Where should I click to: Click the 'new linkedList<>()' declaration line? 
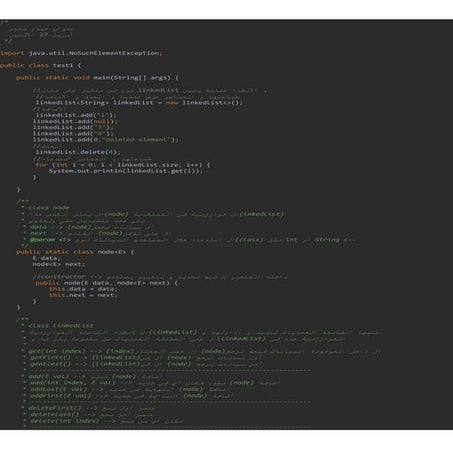click(x=139, y=102)
